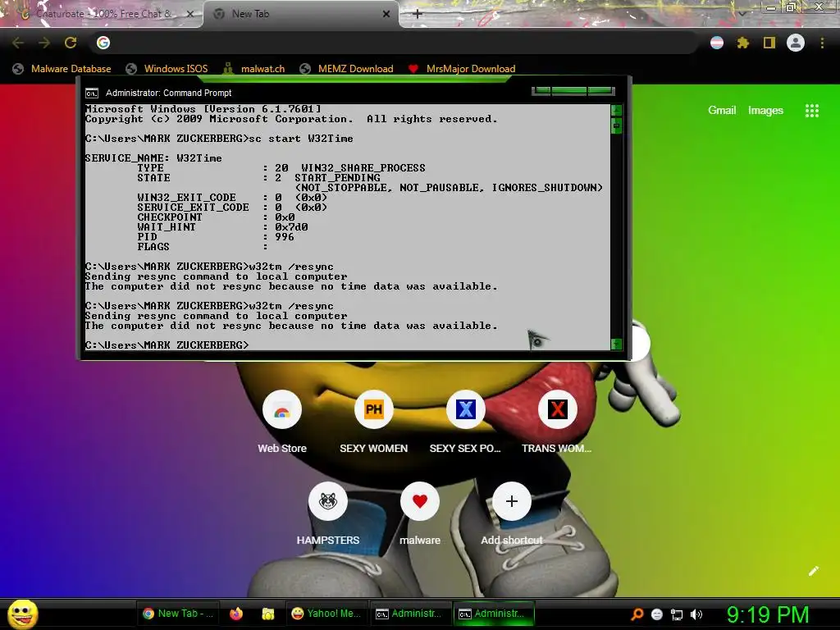Click the 'Administrator: Command Prompt' title text

click(169, 94)
